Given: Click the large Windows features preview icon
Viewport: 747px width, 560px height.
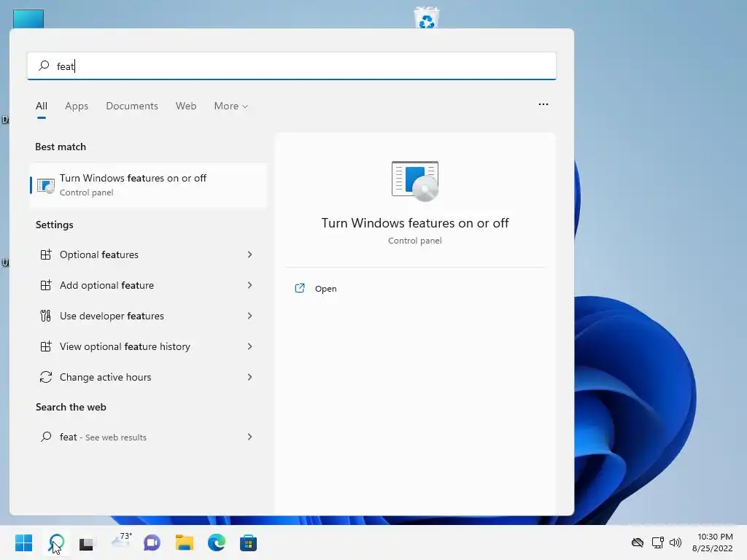Looking at the screenshot, I should pyautogui.click(x=415, y=181).
